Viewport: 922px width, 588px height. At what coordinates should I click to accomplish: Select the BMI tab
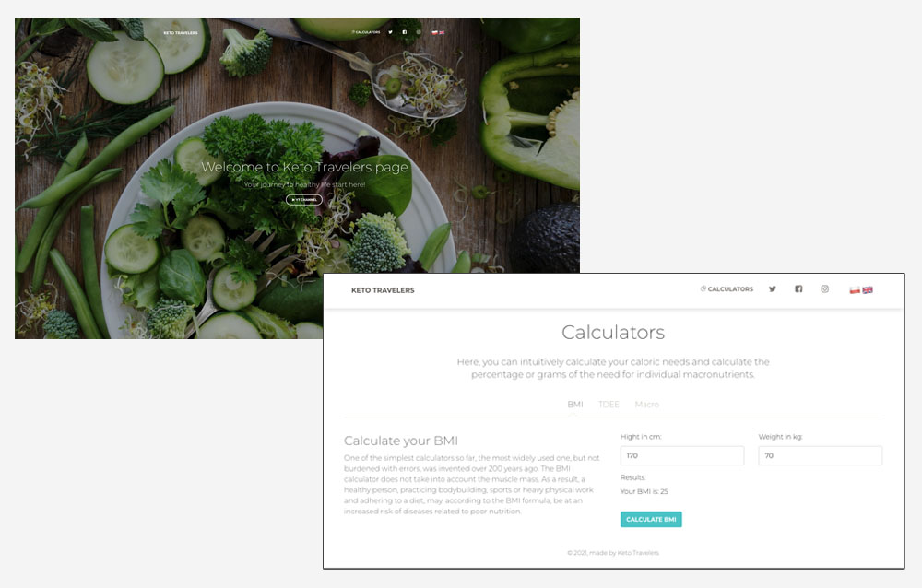pyautogui.click(x=575, y=404)
